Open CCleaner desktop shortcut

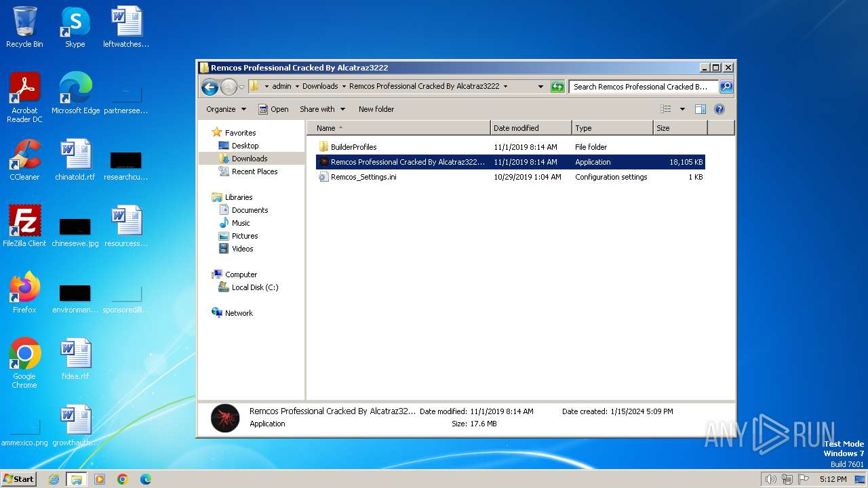click(24, 160)
